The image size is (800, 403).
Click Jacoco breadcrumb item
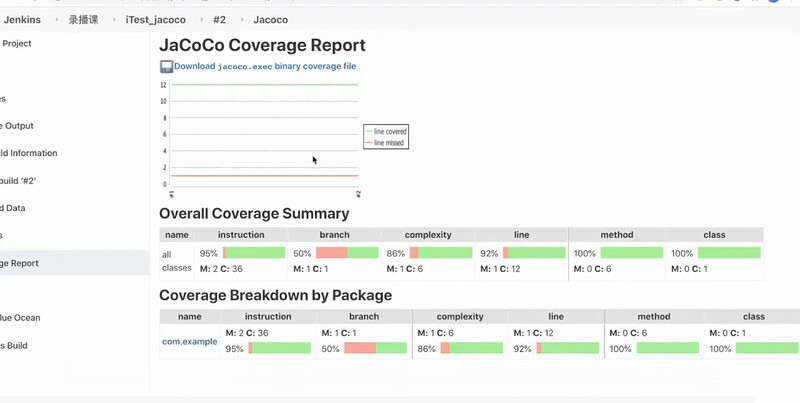(270, 20)
